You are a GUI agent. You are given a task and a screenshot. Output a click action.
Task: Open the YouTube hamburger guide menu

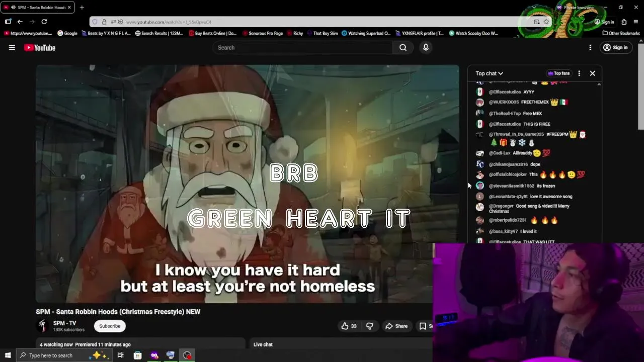click(x=12, y=48)
